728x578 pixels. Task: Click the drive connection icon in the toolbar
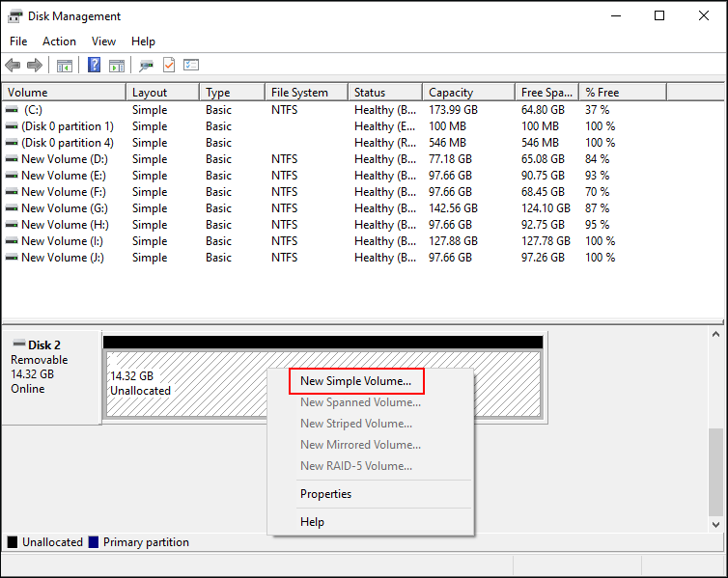pos(146,66)
